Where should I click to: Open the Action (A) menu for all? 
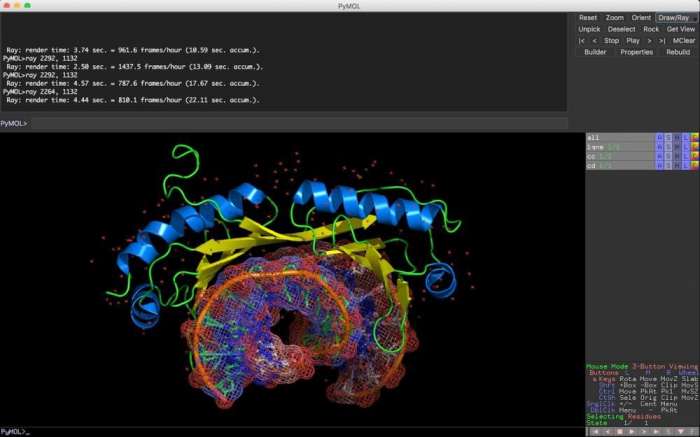(x=659, y=137)
